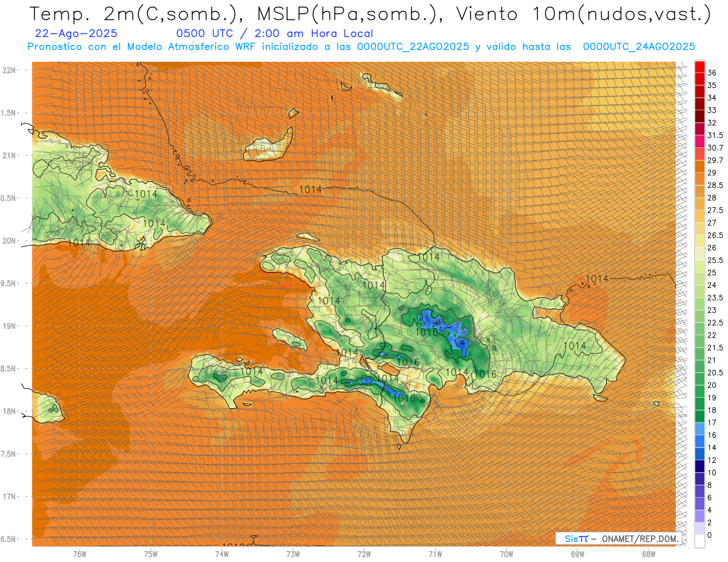Screen dimensions: 728x562
Task: Click latitude tick label '8.5N'
Action: (x=8, y=369)
